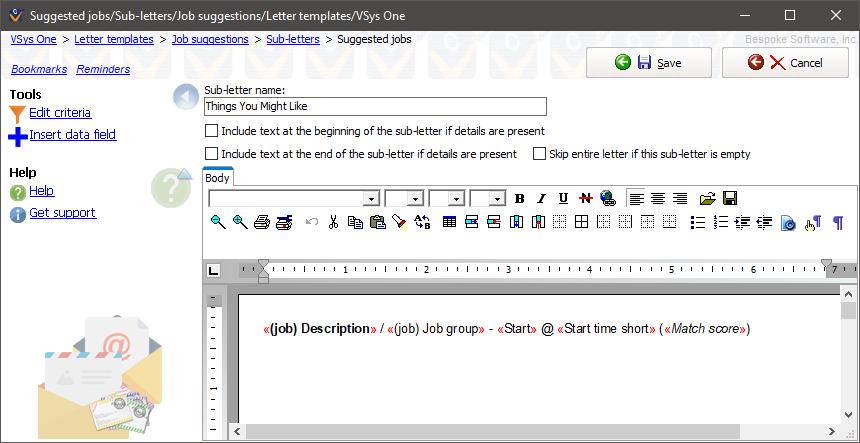Screen dimensions: 860x443
Task: Toggle Skip entire letter if sub-letter is empty
Action: click(x=540, y=154)
